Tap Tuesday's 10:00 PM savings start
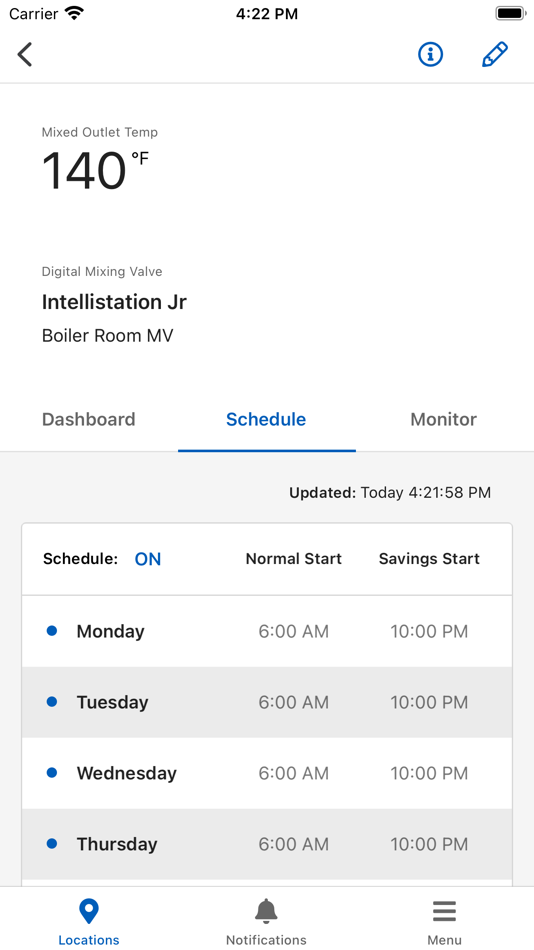Viewport: 534px width, 950px height. 429,702
